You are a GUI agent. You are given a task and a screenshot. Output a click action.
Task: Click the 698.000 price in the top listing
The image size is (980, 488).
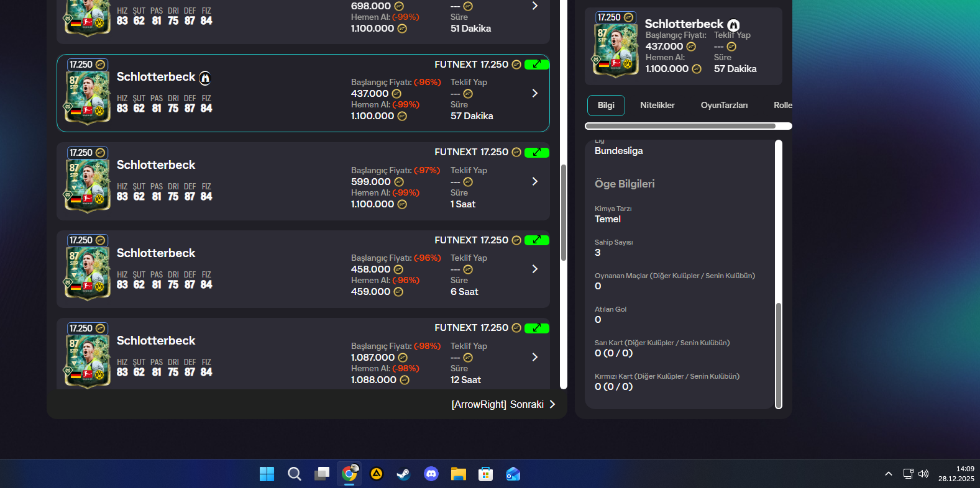coord(371,6)
